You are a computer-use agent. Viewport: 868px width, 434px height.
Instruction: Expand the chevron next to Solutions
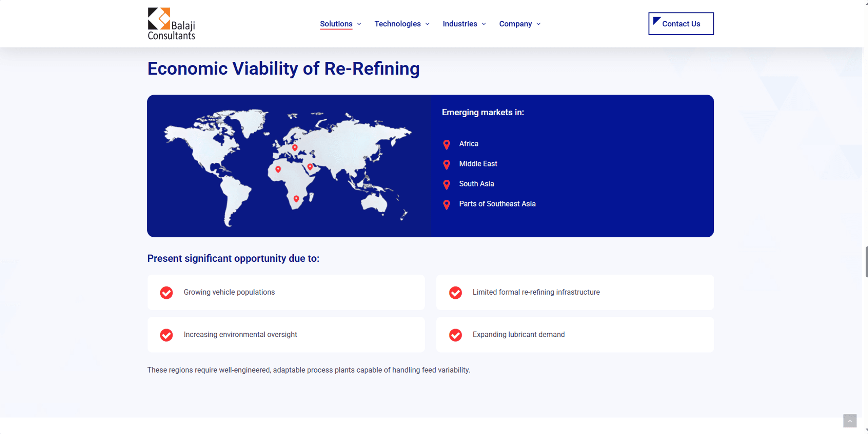tap(359, 24)
